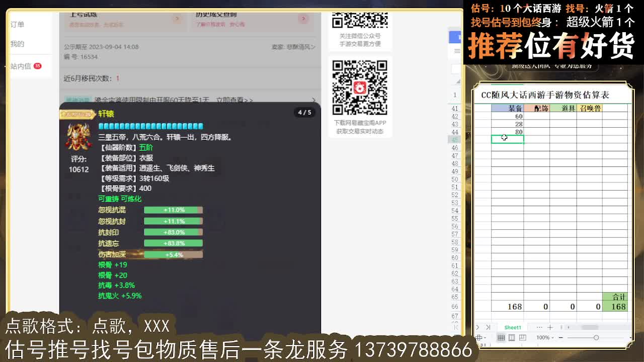The height and width of the screenshot is (362, 644).
Task: Click the zoom slider handle
Action: (x=596, y=337)
